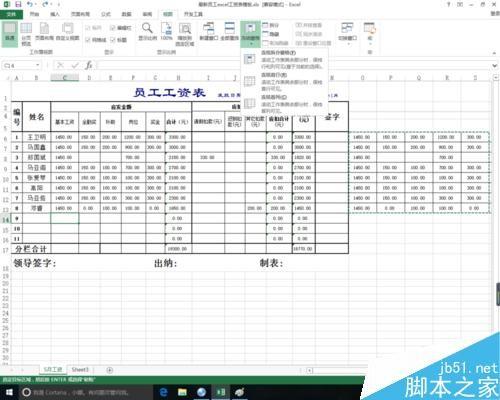Click the Cortana search box

(86, 392)
